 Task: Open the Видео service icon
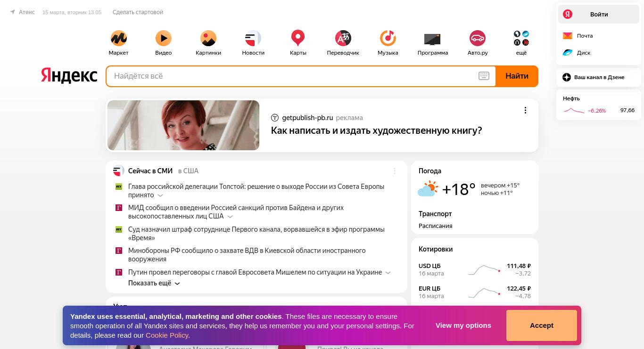[x=164, y=38]
